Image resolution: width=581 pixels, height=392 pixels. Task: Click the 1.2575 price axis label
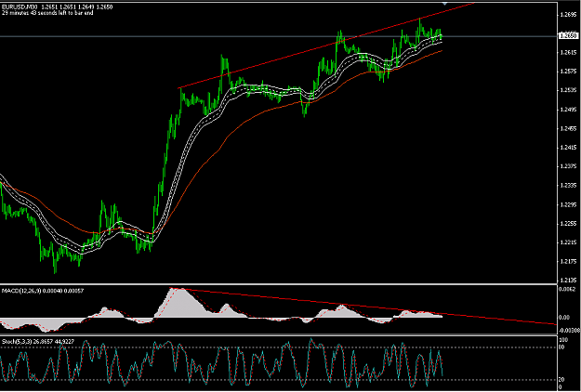click(569, 72)
